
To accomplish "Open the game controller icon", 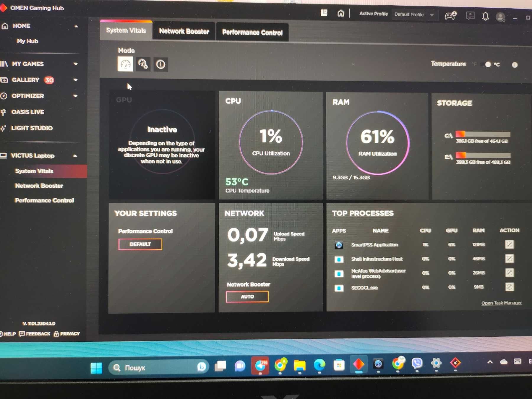I will 450,15.
